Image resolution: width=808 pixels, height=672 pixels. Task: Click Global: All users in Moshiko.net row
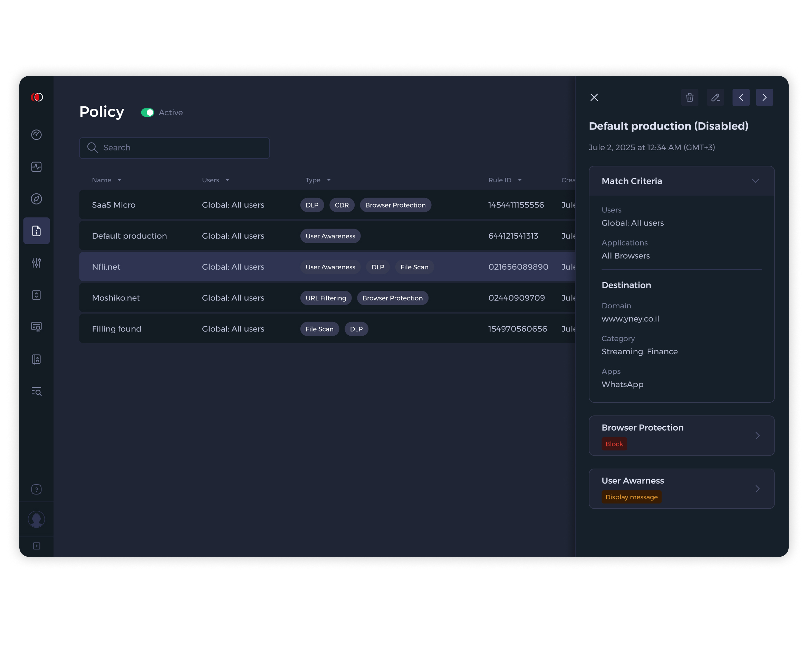tap(233, 298)
